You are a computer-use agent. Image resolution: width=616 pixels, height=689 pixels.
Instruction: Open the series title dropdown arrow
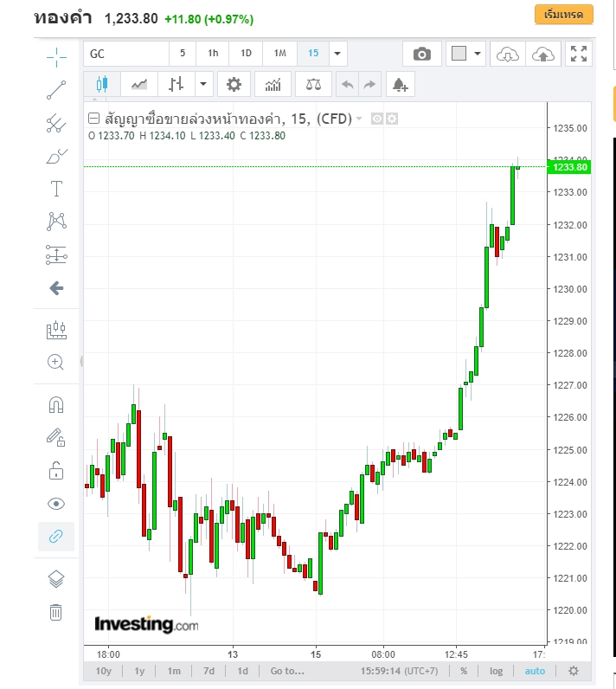359,119
